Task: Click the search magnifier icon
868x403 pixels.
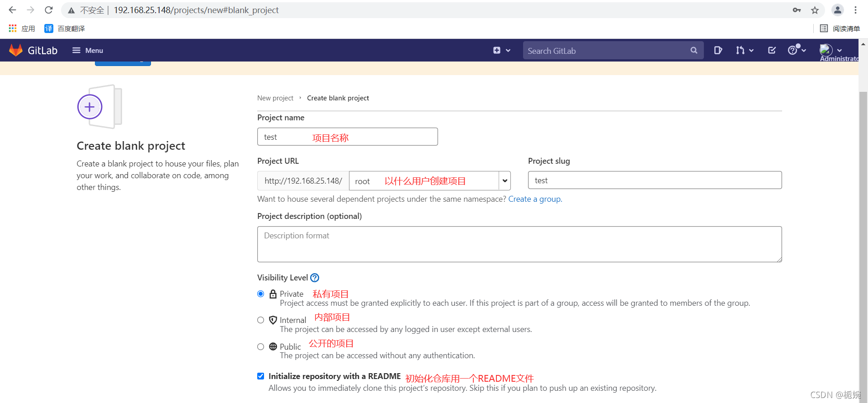Action: (694, 50)
